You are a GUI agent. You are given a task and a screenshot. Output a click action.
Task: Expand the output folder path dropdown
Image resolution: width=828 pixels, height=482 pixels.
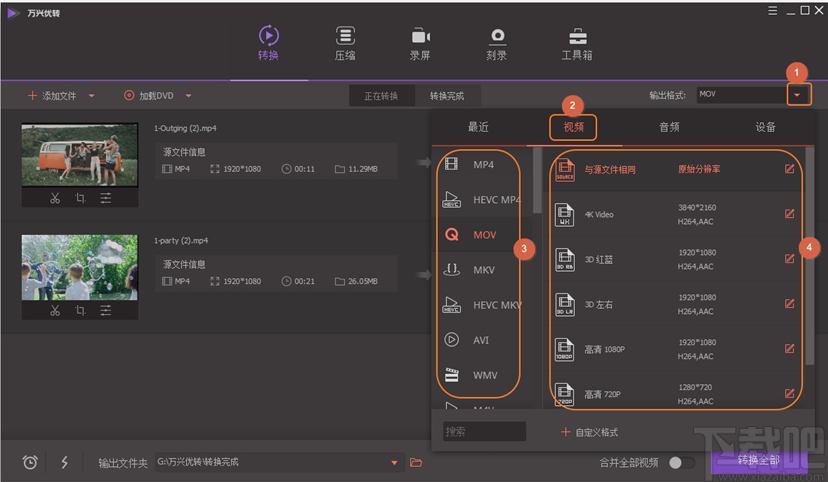394,462
